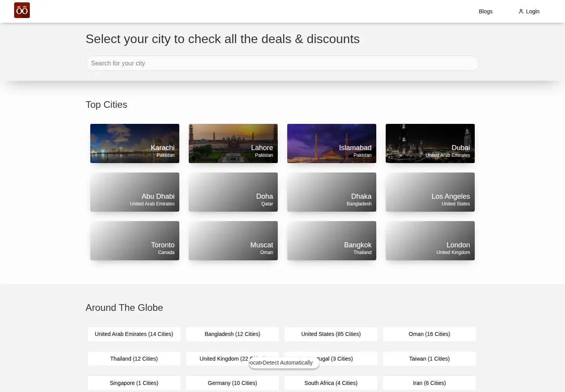Select the Abu Dhabi city card
The image size is (565, 392).
pos(135,192)
